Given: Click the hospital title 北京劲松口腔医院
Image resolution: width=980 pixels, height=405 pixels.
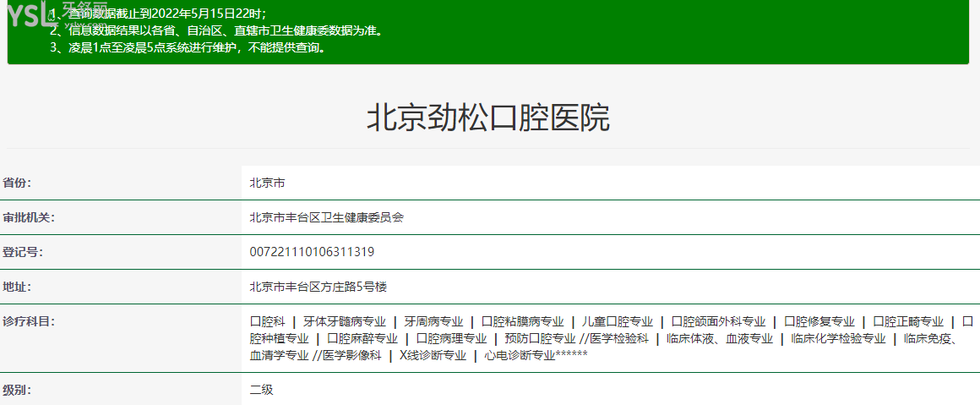Looking at the screenshot, I should point(487,118).
